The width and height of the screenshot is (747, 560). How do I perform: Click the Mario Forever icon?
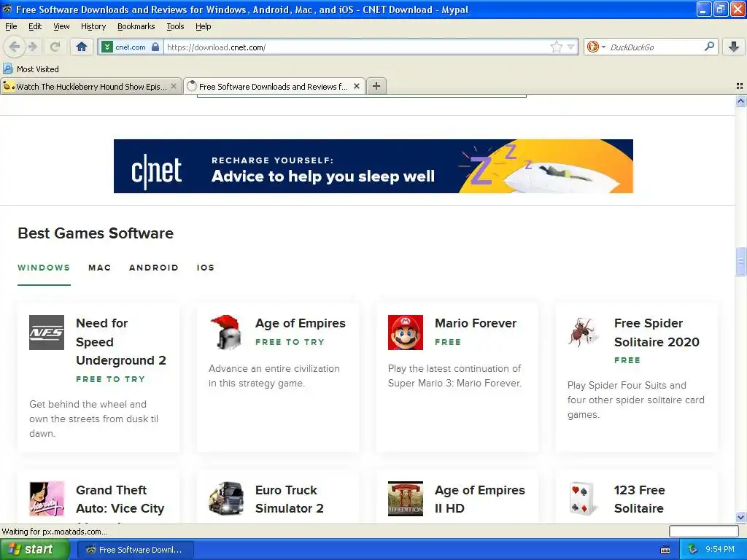tap(406, 332)
